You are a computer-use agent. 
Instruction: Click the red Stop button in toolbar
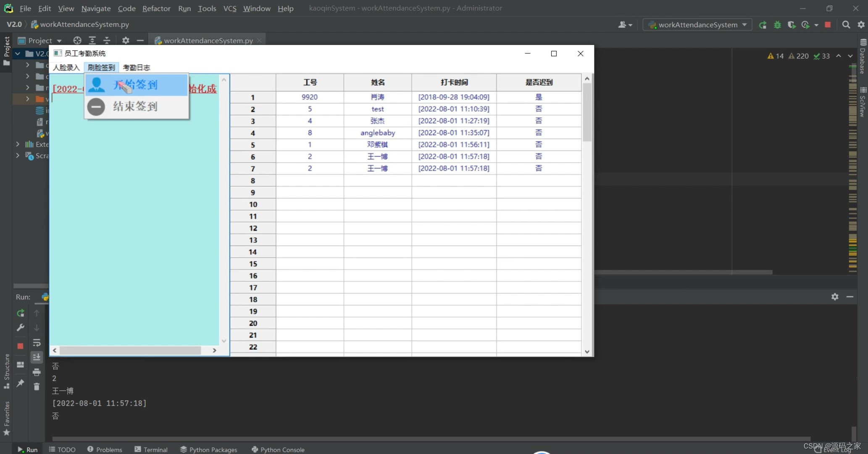pyautogui.click(x=828, y=25)
